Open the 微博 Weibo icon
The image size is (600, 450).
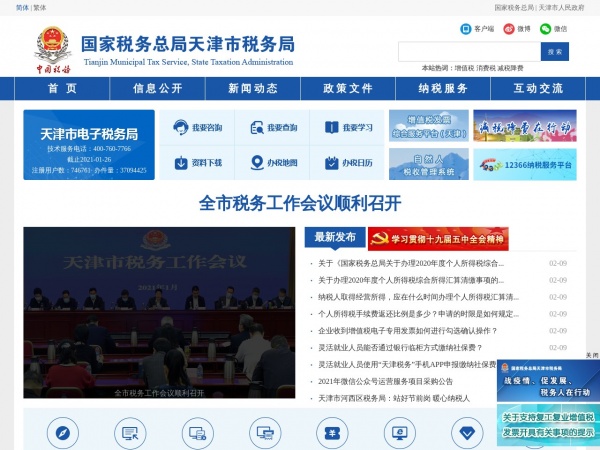509,29
